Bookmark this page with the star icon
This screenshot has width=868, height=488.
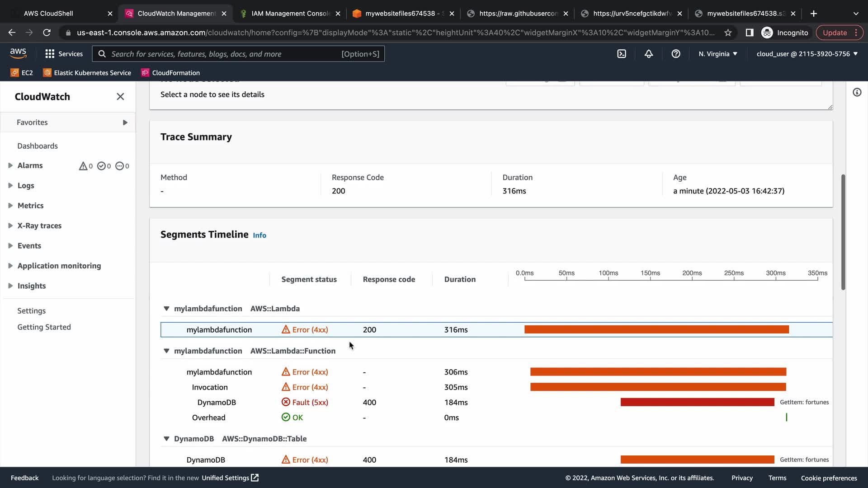click(x=728, y=33)
